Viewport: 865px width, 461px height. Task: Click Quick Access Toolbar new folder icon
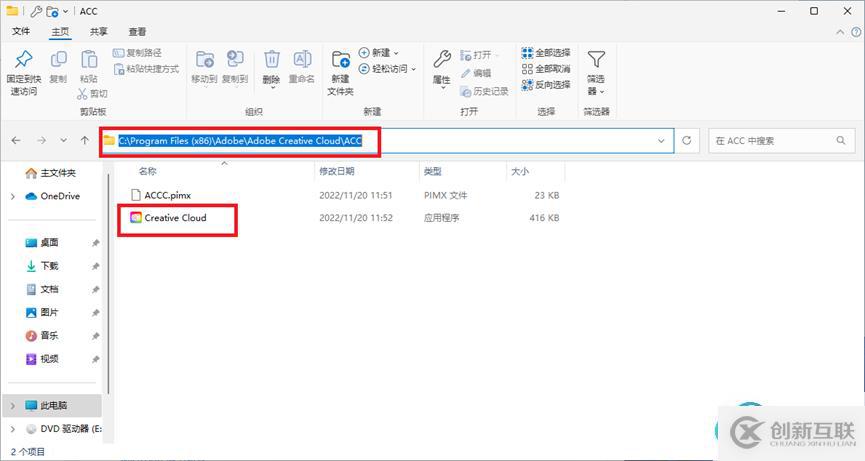pos(52,11)
